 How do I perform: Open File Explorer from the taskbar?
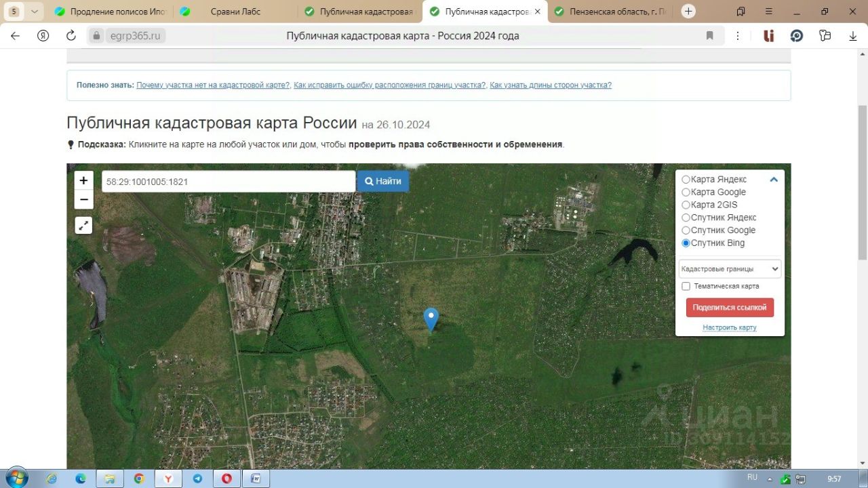109,479
